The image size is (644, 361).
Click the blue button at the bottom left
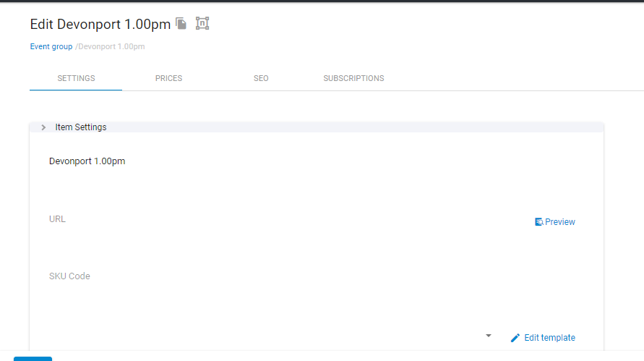coord(33,358)
